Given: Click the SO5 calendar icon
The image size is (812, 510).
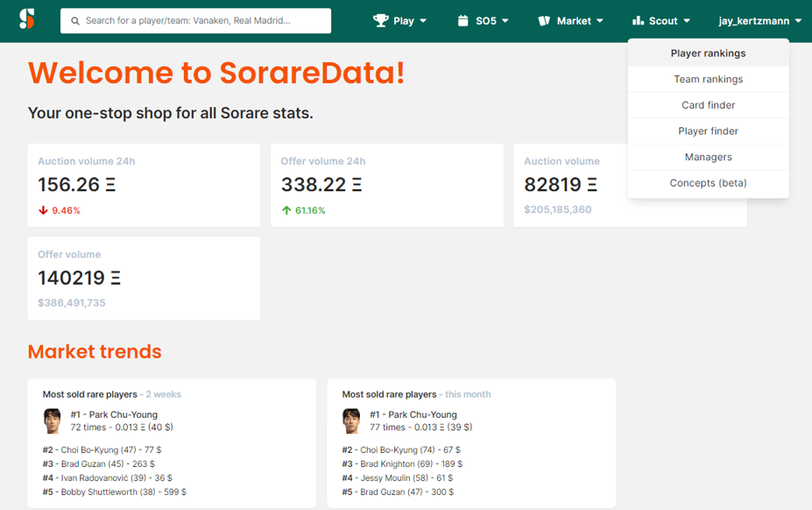Looking at the screenshot, I should [x=463, y=21].
